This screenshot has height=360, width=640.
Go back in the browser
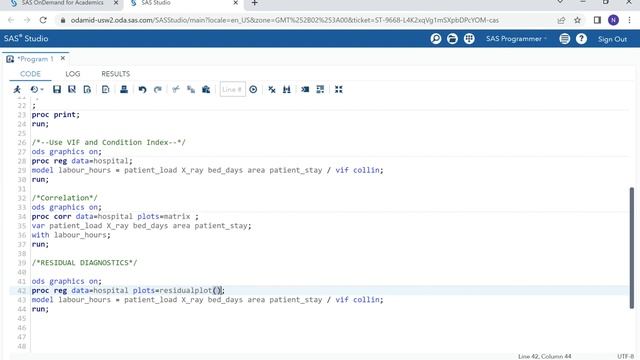tap(11, 20)
